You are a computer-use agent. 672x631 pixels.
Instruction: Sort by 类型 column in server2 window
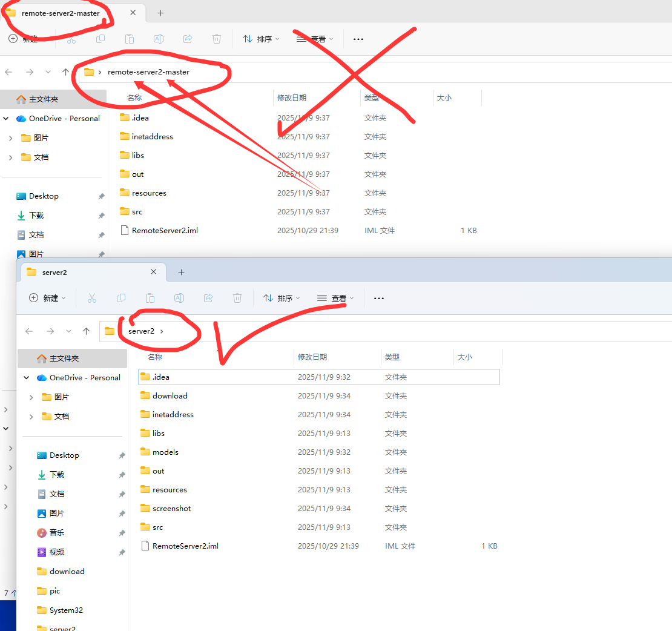point(392,357)
